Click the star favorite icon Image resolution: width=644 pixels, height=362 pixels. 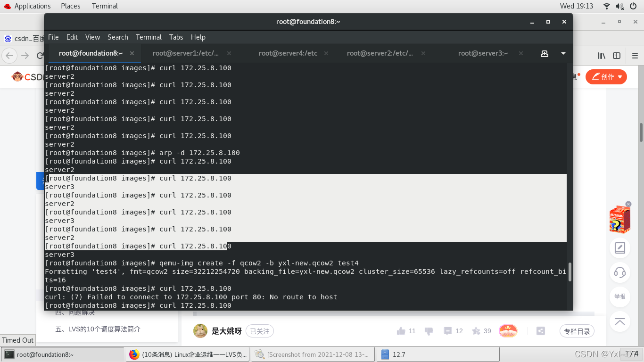476,331
